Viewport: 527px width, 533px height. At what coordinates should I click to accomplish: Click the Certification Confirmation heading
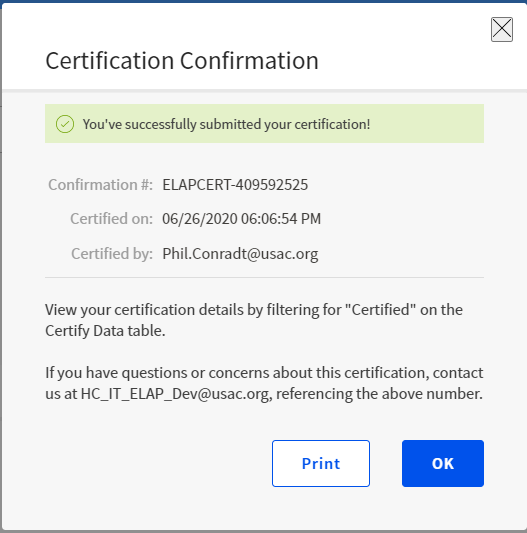[182, 61]
